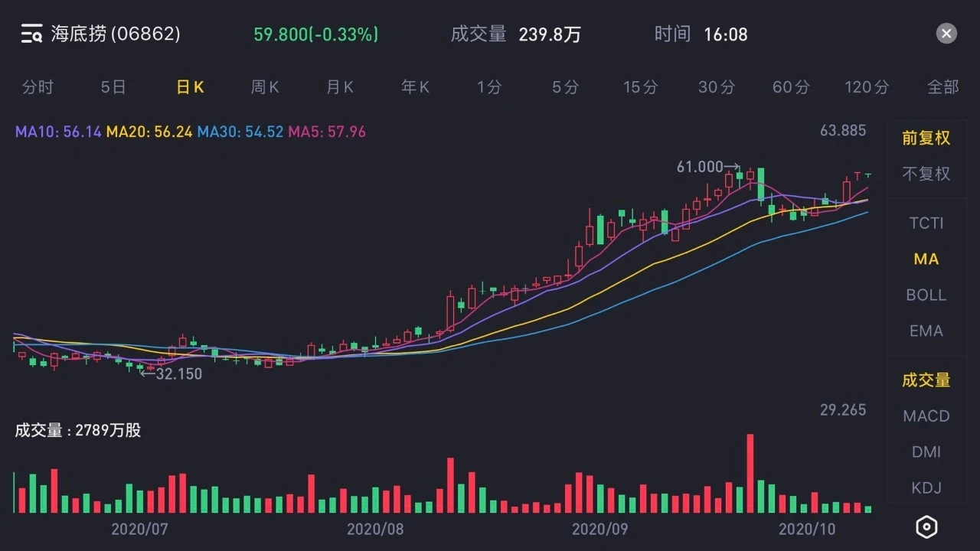
Task: Tap the MA10 purple legend value
Action: click(58, 132)
